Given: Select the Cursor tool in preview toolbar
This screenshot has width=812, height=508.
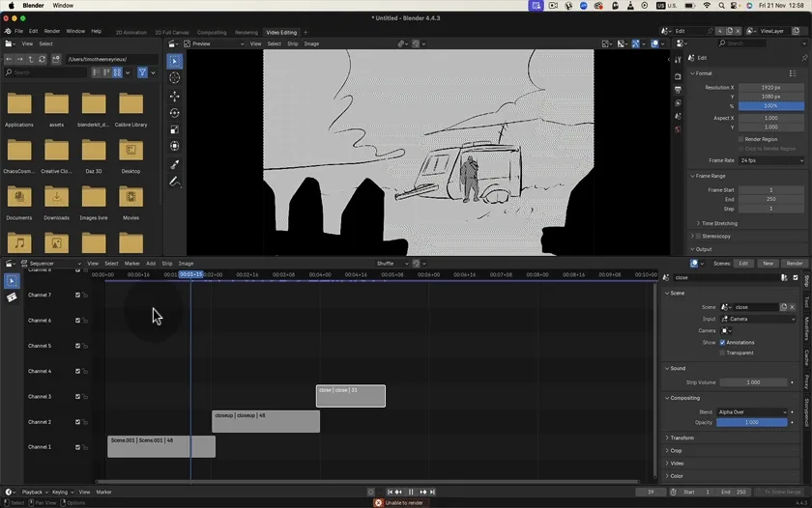Looking at the screenshot, I should click(175, 78).
